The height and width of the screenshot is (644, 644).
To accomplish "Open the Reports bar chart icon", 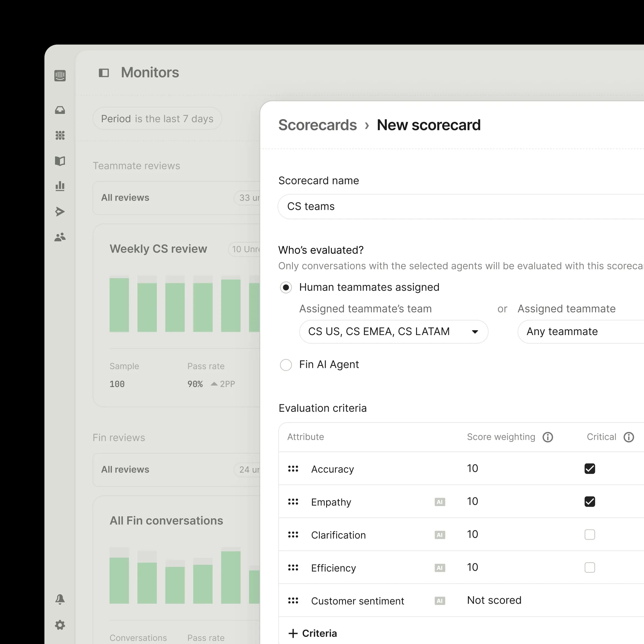I will pyautogui.click(x=60, y=186).
